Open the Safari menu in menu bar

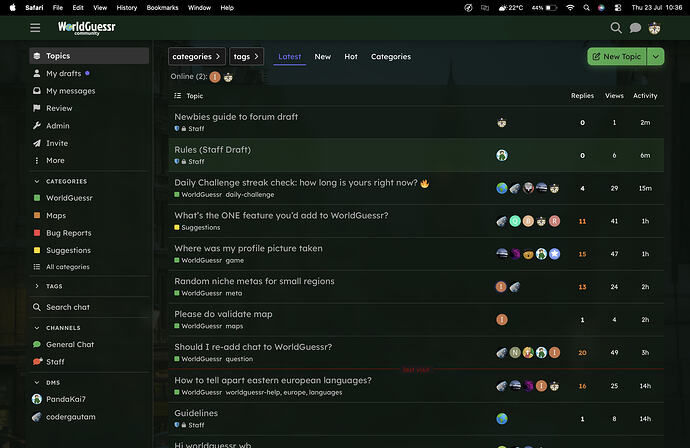[x=34, y=7]
